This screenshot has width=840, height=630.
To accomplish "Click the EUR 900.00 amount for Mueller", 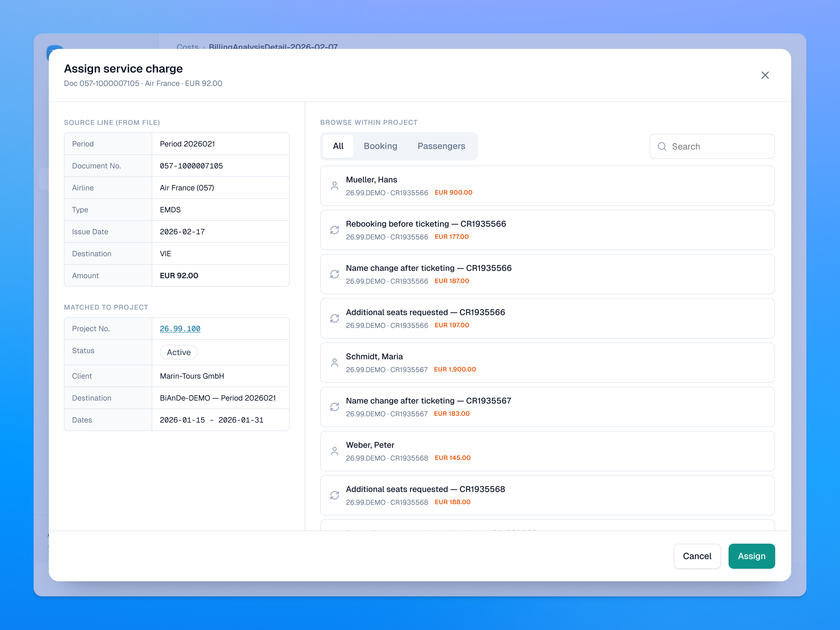I will point(453,192).
